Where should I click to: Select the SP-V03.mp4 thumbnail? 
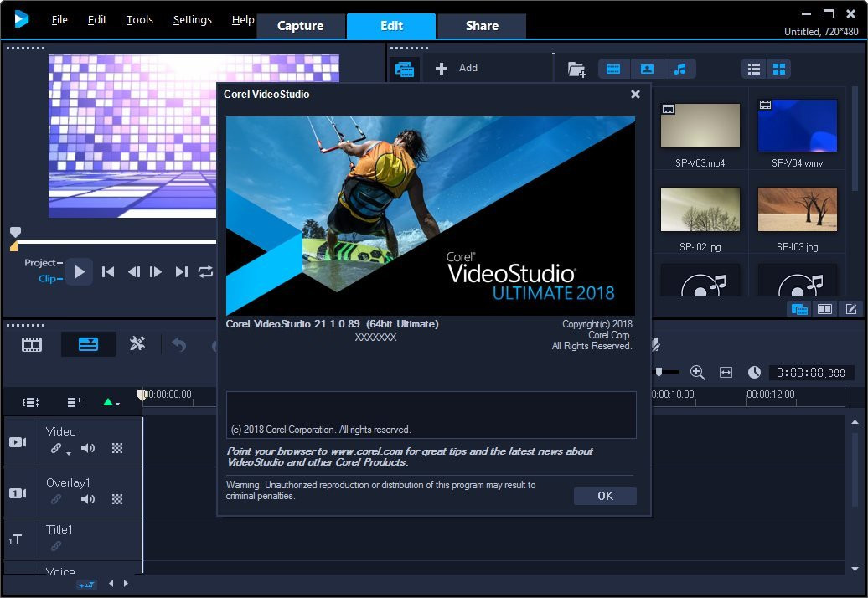click(x=700, y=126)
